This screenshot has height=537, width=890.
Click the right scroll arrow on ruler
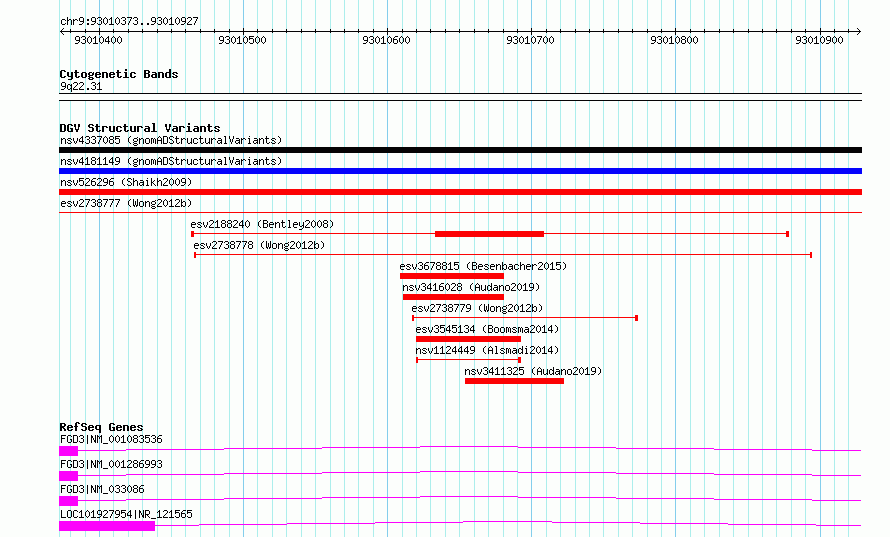tap(859, 32)
